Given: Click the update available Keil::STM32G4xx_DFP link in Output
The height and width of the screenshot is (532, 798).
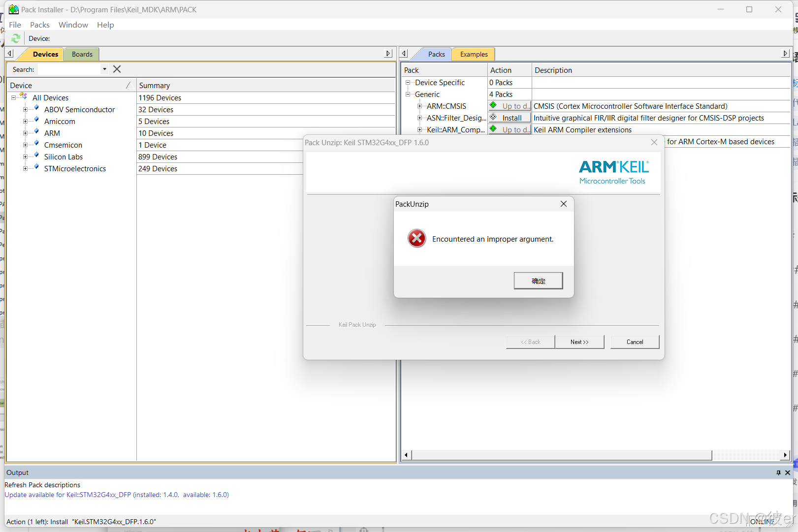Looking at the screenshot, I should tap(117, 495).
